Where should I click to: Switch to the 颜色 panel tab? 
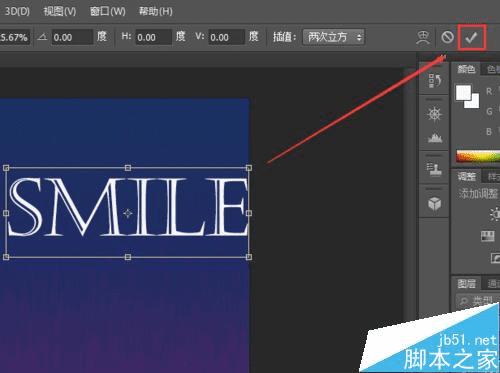(x=466, y=69)
